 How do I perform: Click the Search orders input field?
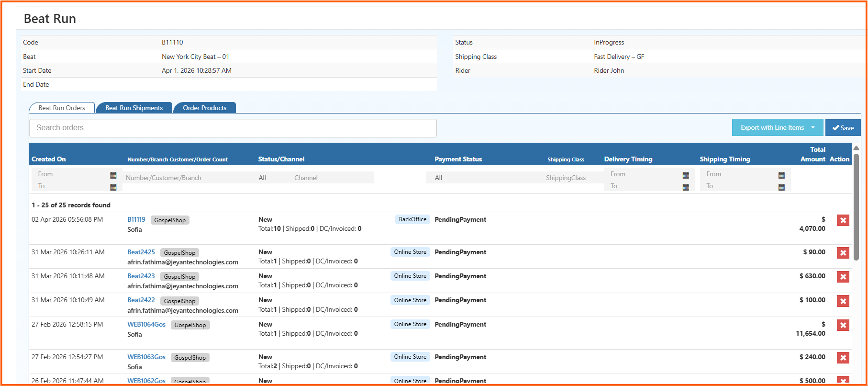pos(233,128)
